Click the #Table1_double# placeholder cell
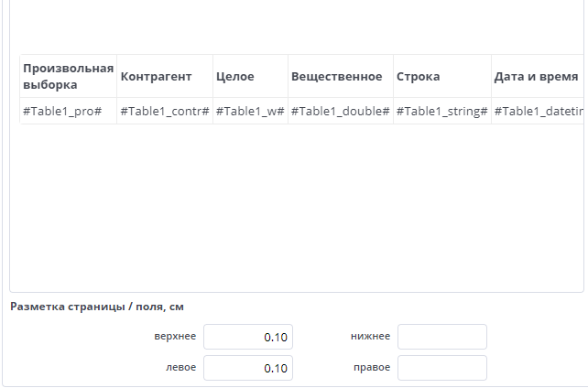The image size is (588, 388). coord(341,111)
